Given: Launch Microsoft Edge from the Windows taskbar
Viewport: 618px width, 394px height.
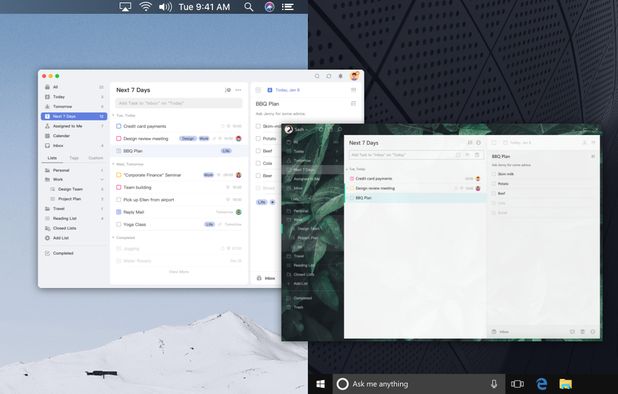Looking at the screenshot, I should [542, 384].
